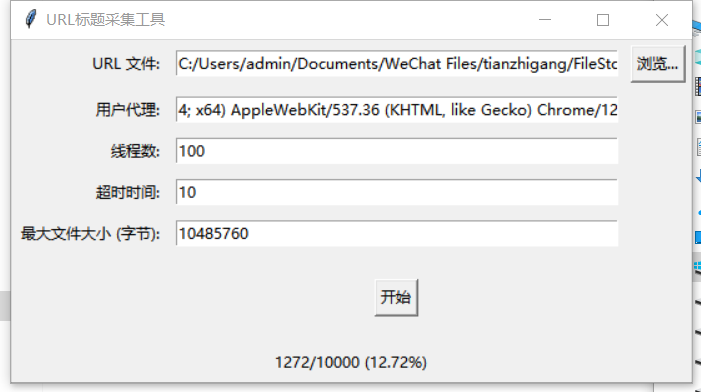Click the progress text 1272/10000 (12.72%)

tap(351, 362)
